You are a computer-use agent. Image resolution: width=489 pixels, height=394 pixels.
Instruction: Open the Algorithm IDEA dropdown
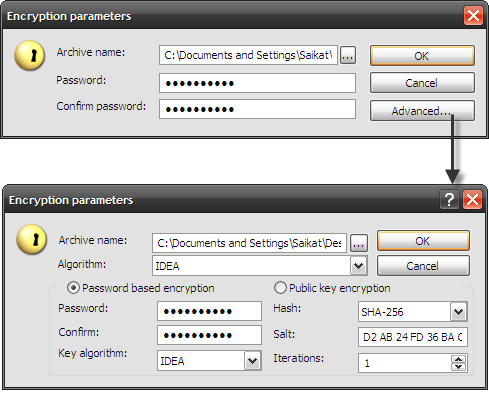[358, 266]
